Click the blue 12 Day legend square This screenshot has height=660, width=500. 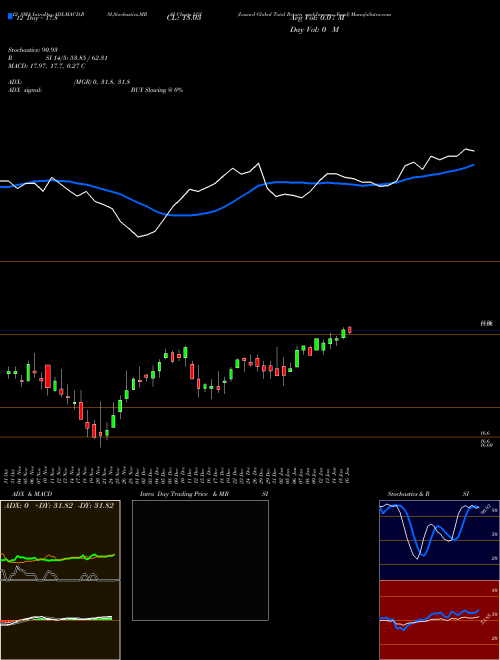coord(10,16)
